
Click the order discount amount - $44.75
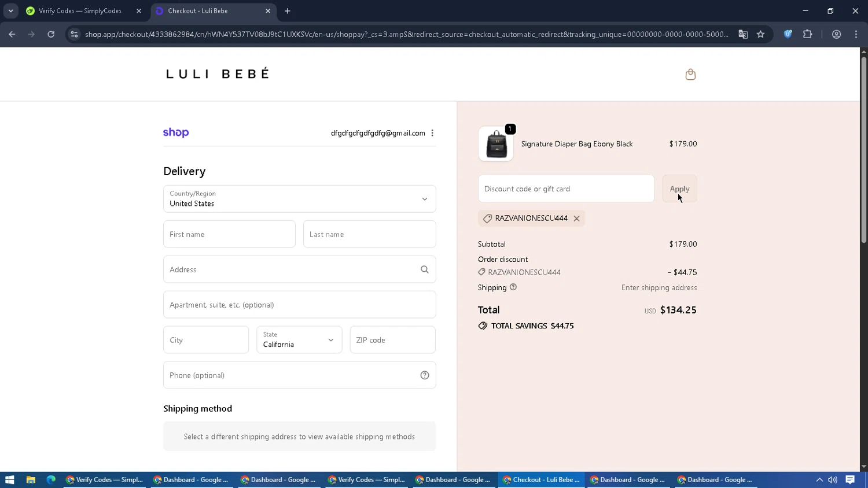(682, 272)
